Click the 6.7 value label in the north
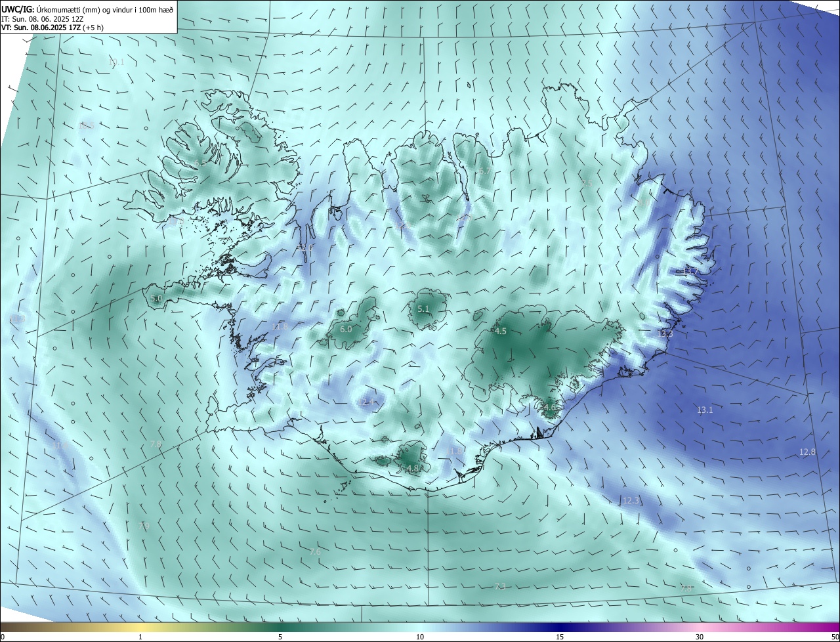 coord(484,171)
